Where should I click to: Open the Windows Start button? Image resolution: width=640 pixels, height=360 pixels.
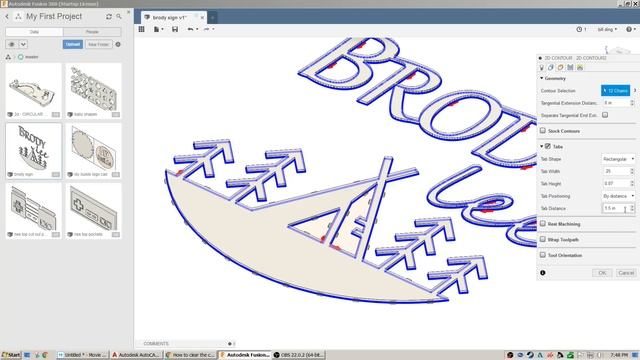point(11,355)
